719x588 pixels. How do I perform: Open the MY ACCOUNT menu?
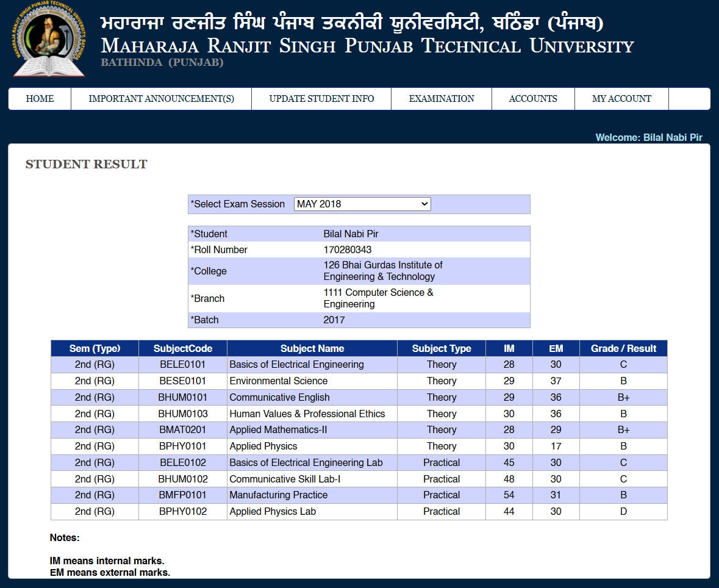pos(621,99)
